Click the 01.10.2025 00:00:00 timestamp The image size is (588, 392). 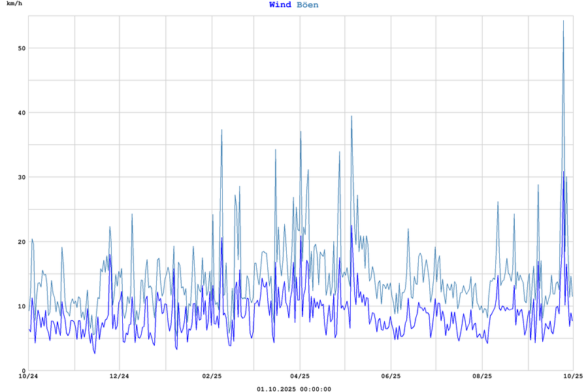point(294,389)
